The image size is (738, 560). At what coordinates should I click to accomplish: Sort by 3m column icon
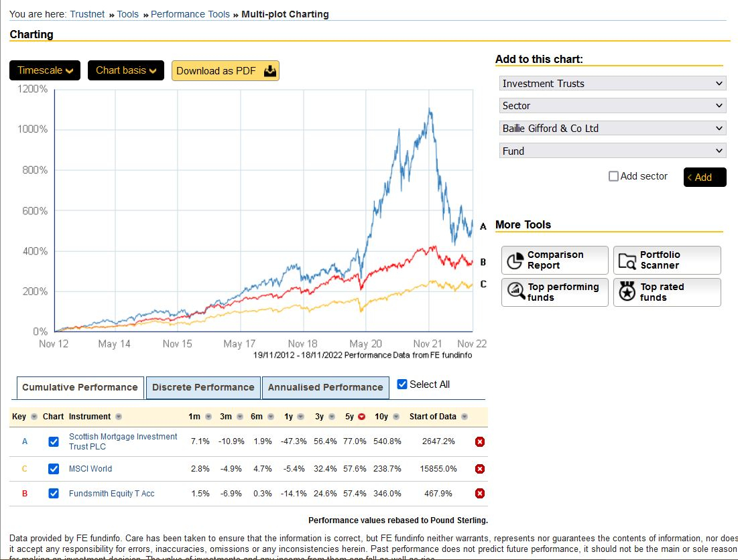click(x=240, y=417)
